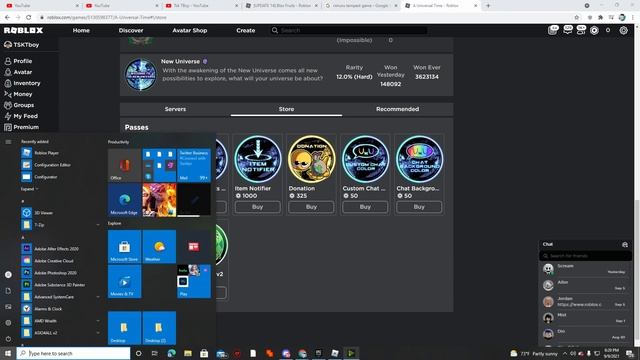
Task: Open the Profile sidebar item
Action: pos(18,61)
